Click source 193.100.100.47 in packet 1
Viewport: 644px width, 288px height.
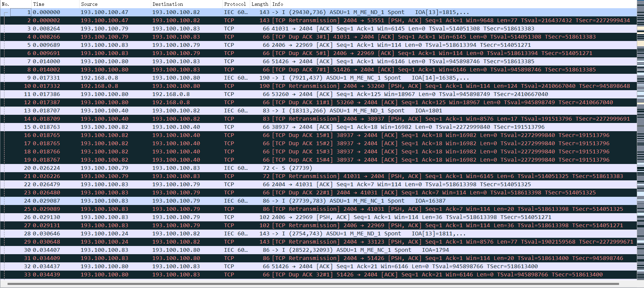[x=104, y=12]
